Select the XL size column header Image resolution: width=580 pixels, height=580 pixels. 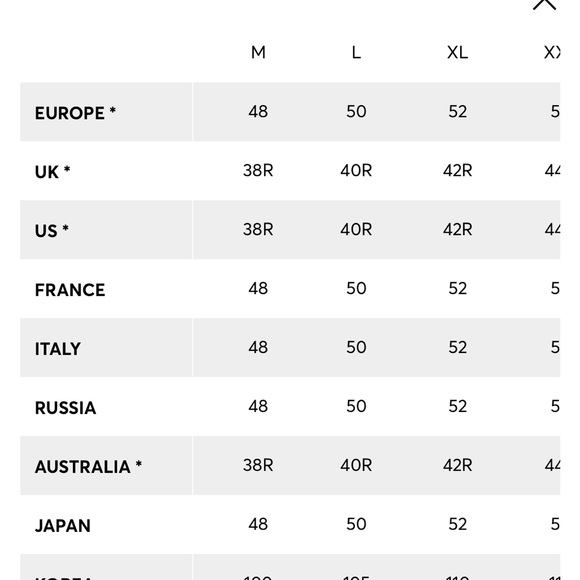coord(458,53)
